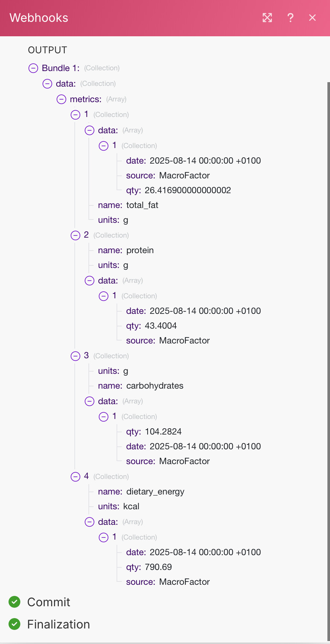Collapse collection 1 containing total_fat

pos(75,115)
